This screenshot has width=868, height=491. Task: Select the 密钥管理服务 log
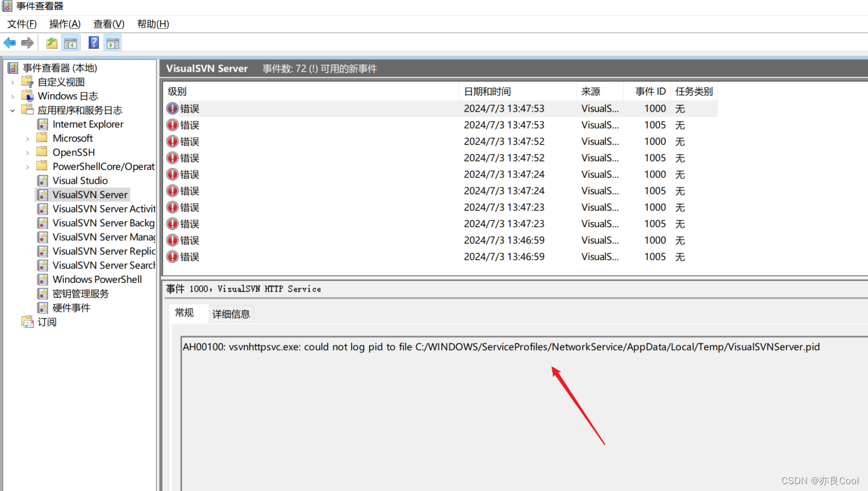tap(81, 293)
